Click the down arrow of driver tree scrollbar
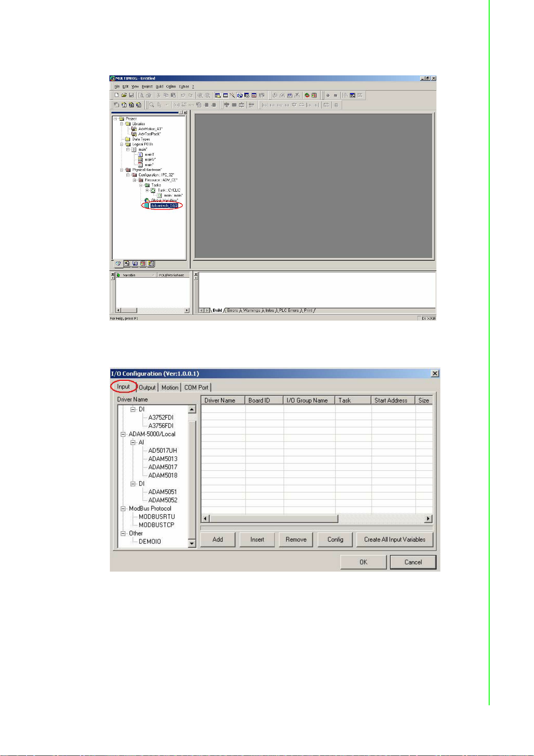This screenshot has height=756, width=534. (x=192, y=544)
